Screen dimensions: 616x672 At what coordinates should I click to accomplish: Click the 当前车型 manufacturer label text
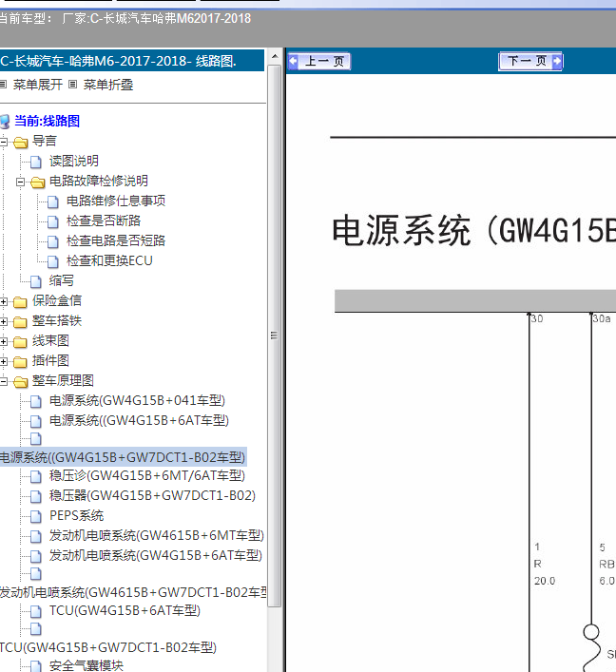[125, 18]
